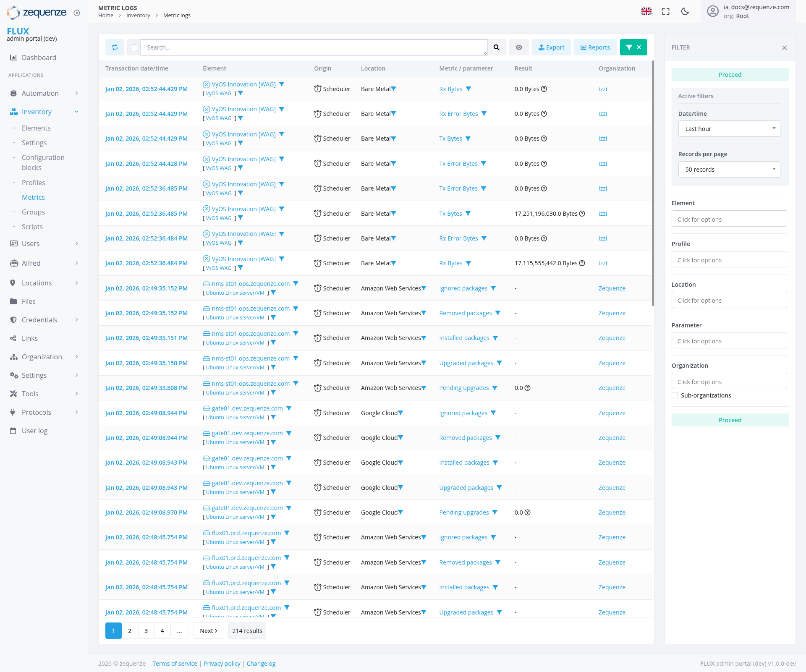This screenshot has height=672, width=806.
Task: Open Changelog link
Action: 261,664
